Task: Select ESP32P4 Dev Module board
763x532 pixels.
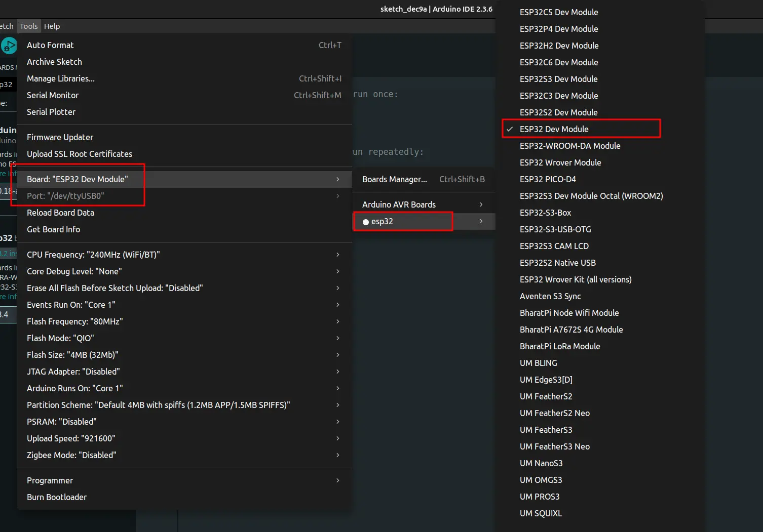Action: click(600, 29)
